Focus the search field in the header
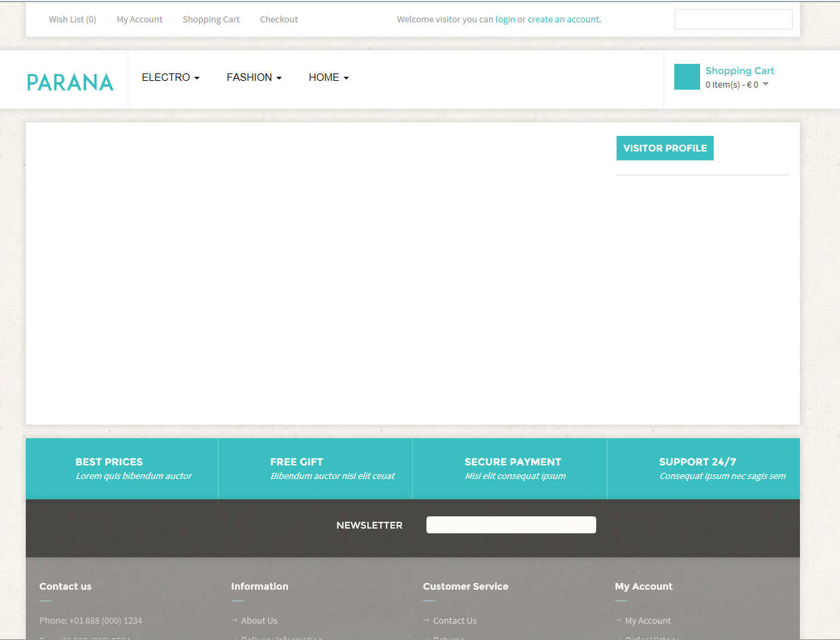 733,20
